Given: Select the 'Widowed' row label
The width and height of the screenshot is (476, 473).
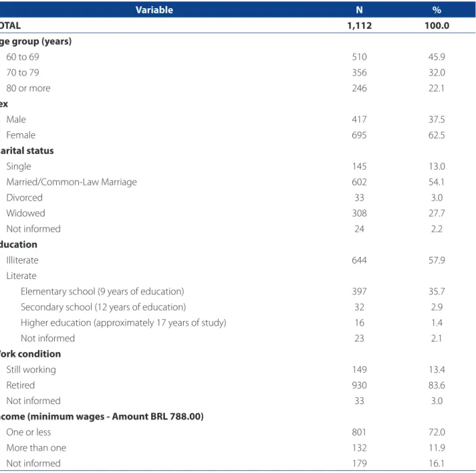Looking at the screenshot, I should point(26,213).
